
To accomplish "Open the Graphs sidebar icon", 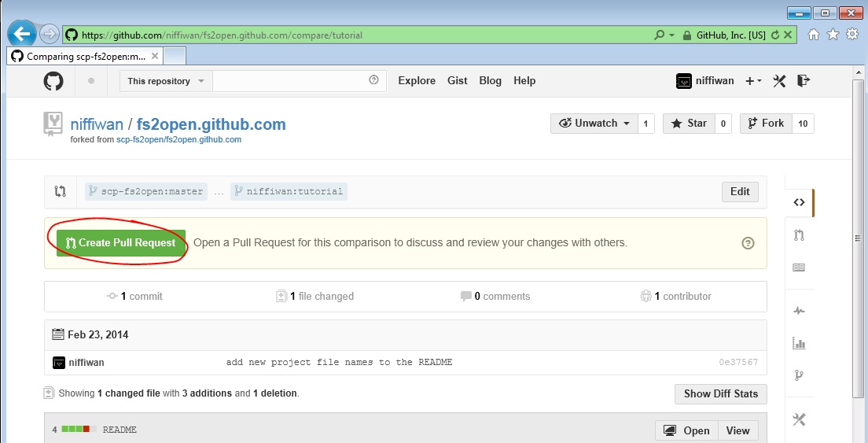I will tap(799, 343).
